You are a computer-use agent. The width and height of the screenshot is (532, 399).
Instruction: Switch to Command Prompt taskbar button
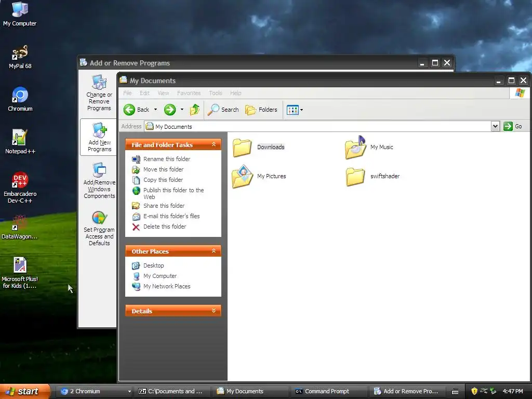(329, 391)
